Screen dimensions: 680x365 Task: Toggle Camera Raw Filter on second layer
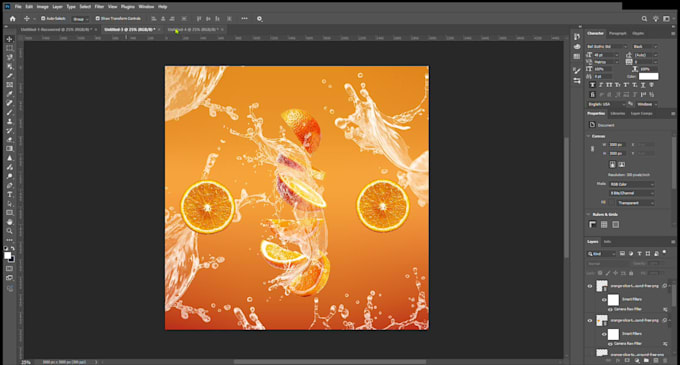tap(611, 344)
